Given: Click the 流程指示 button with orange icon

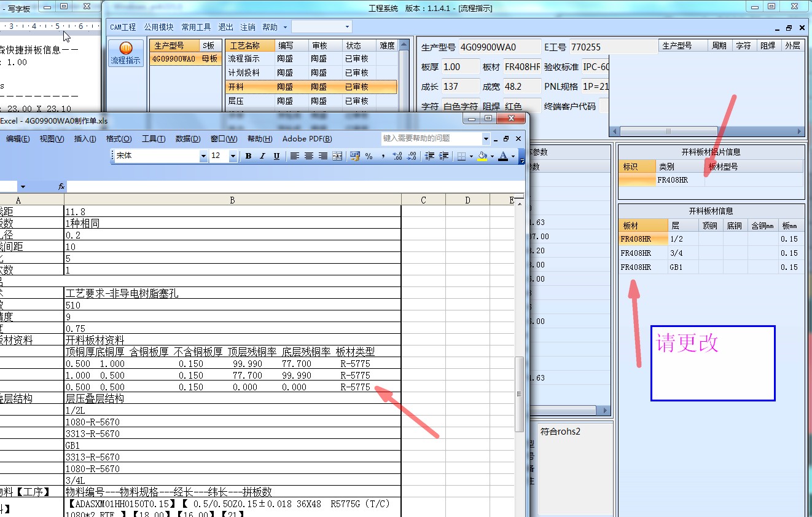Looking at the screenshot, I should point(126,53).
